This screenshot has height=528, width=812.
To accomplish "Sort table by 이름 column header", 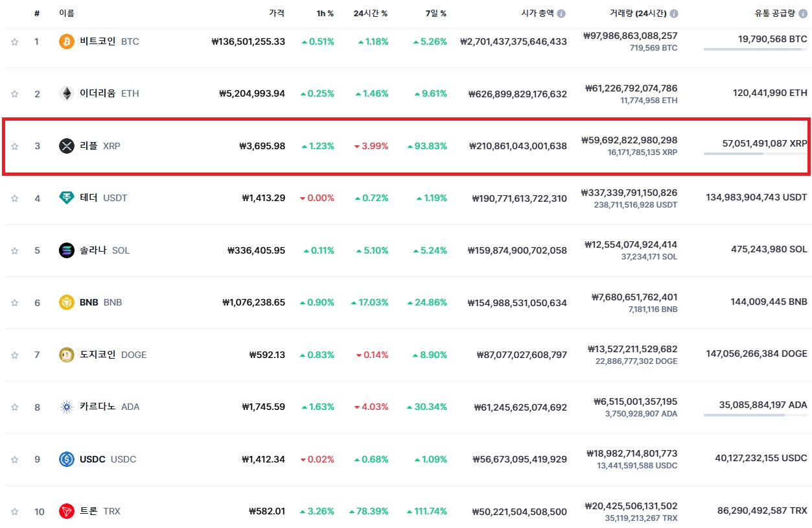I will [66, 13].
